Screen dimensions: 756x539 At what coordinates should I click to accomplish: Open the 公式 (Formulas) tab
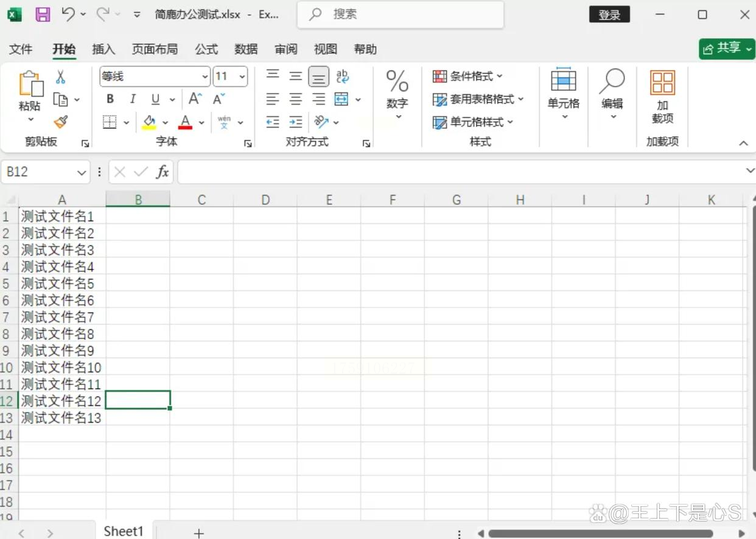(x=206, y=49)
